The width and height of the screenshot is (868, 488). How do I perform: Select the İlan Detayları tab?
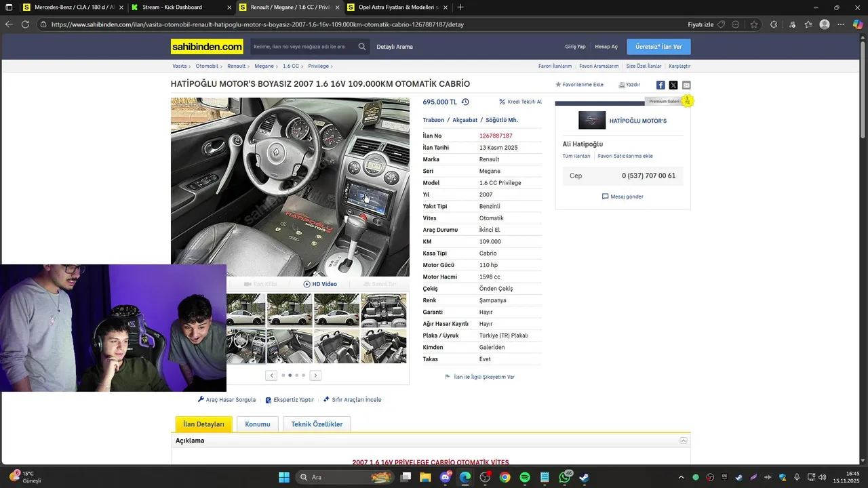(x=203, y=424)
